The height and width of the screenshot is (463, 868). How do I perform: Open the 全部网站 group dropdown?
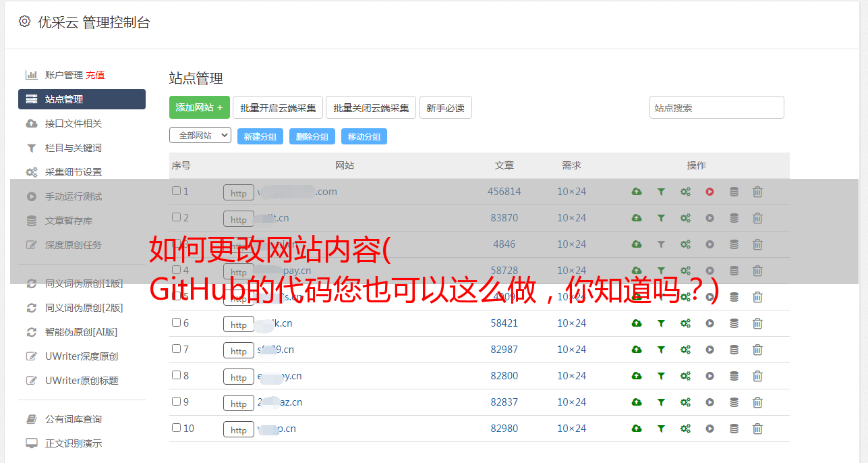point(200,136)
